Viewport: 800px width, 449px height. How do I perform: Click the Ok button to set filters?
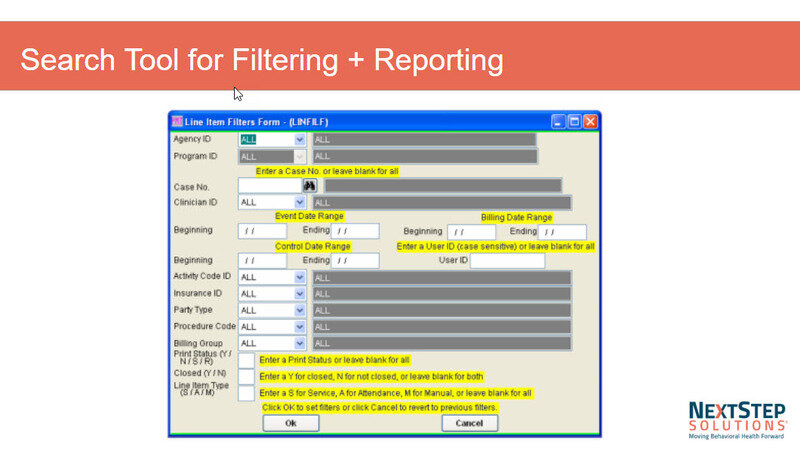click(290, 423)
